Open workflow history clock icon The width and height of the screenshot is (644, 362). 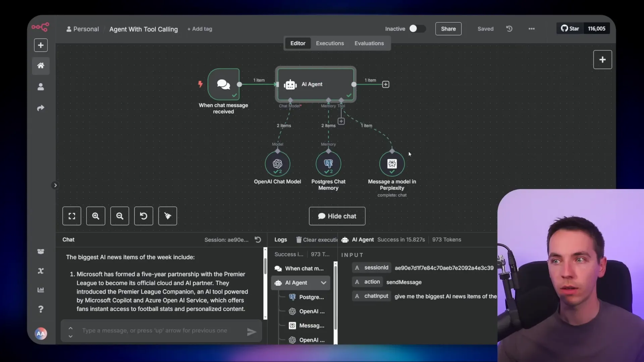[509, 29]
